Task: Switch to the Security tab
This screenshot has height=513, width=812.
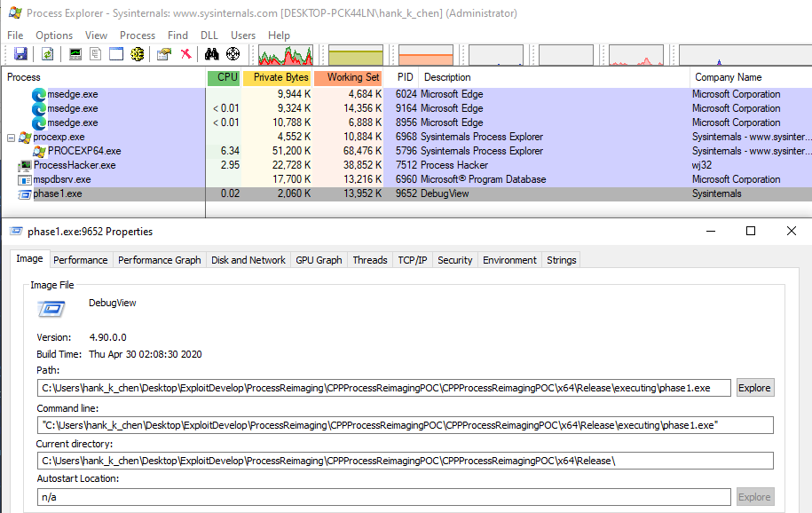Action: 454,260
